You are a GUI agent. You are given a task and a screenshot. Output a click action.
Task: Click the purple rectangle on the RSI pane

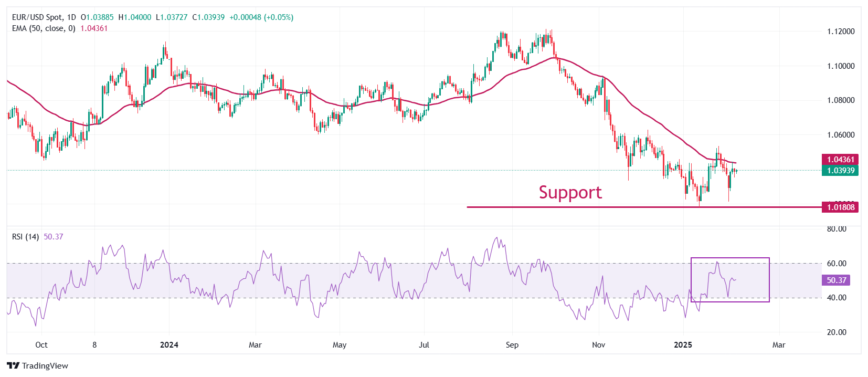pyautogui.click(x=730, y=280)
